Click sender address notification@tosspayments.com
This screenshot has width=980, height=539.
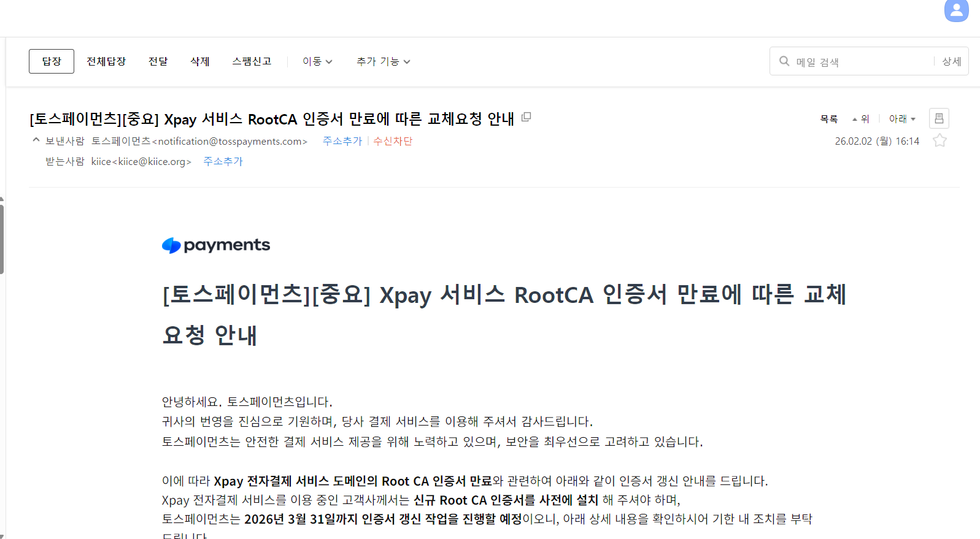pos(230,141)
